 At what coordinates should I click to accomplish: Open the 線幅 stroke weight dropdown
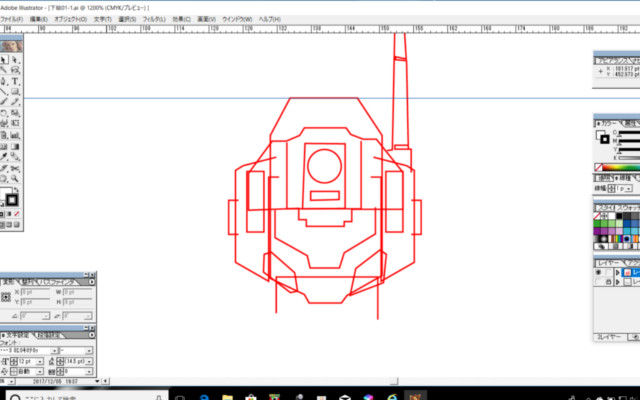click(629, 189)
